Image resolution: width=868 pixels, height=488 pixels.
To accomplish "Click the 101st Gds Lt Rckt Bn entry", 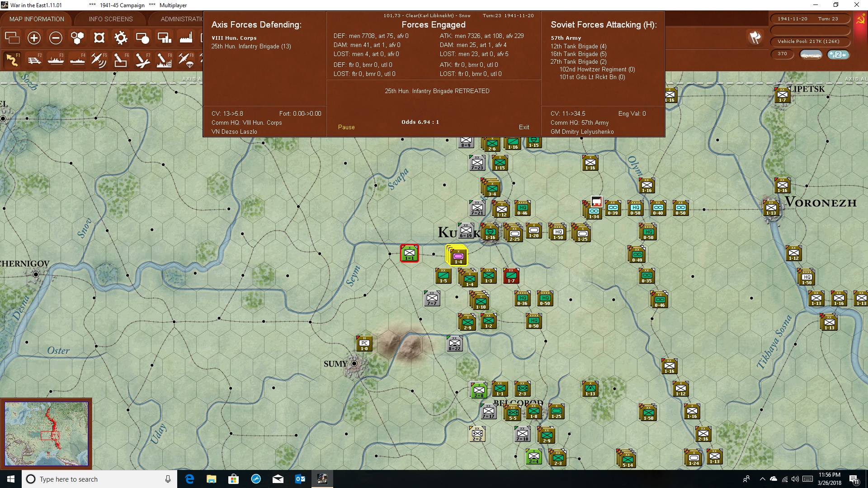I will (592, 77).
